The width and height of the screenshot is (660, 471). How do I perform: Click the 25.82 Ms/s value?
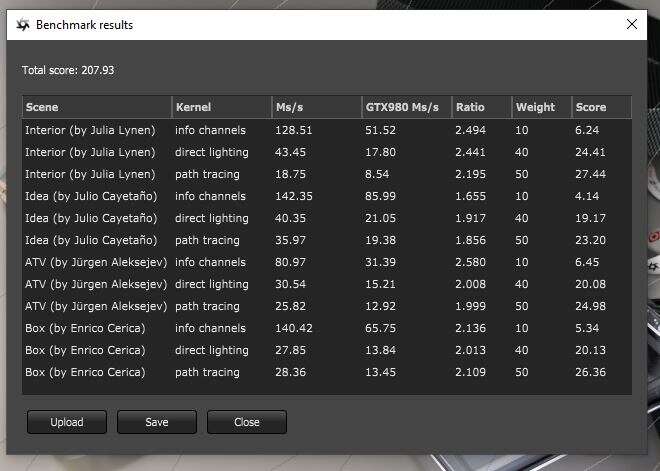290,306
